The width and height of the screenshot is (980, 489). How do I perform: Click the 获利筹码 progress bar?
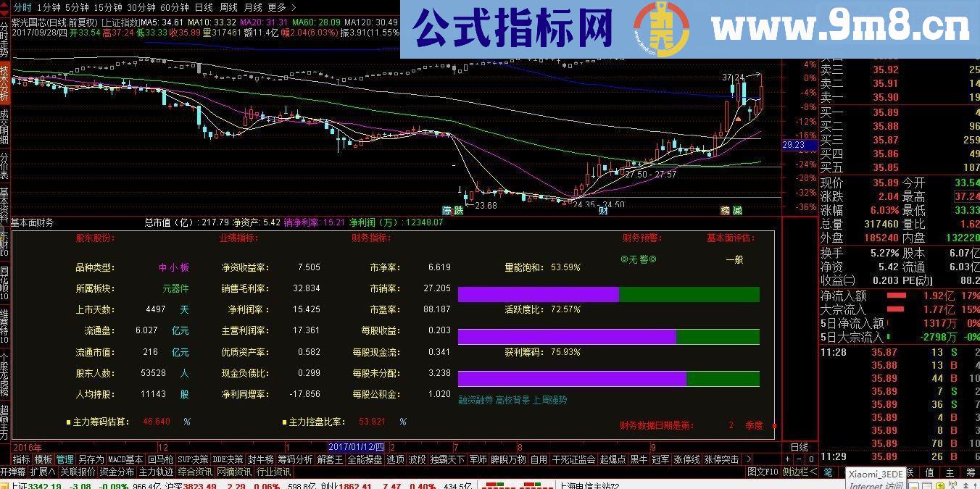tap(609, 379)
